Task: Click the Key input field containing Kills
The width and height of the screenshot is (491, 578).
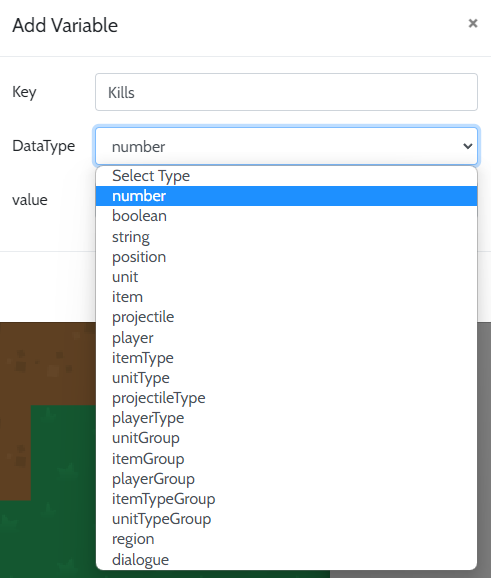Action: [286, 92]
